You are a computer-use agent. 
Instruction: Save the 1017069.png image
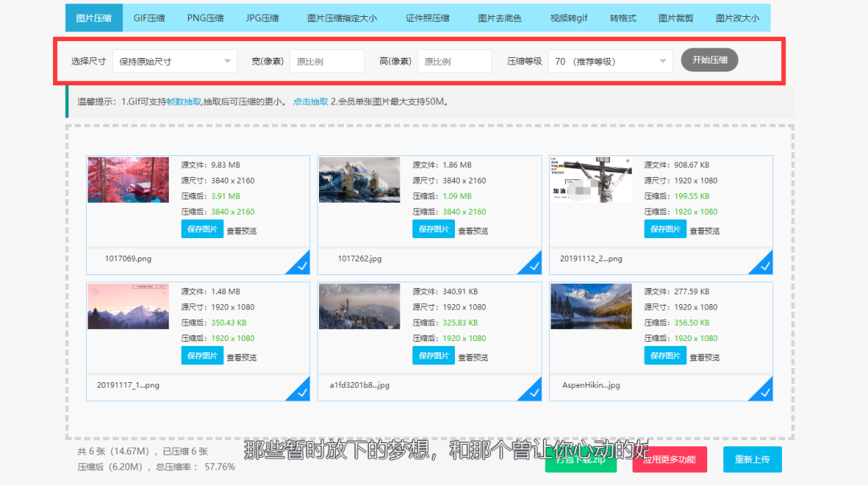(202, 229)
